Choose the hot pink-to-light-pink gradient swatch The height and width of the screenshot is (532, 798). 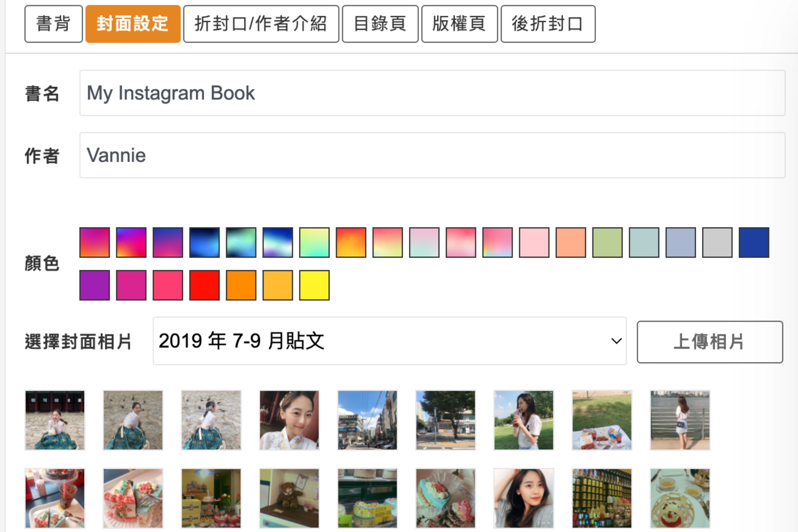[461, 242]
